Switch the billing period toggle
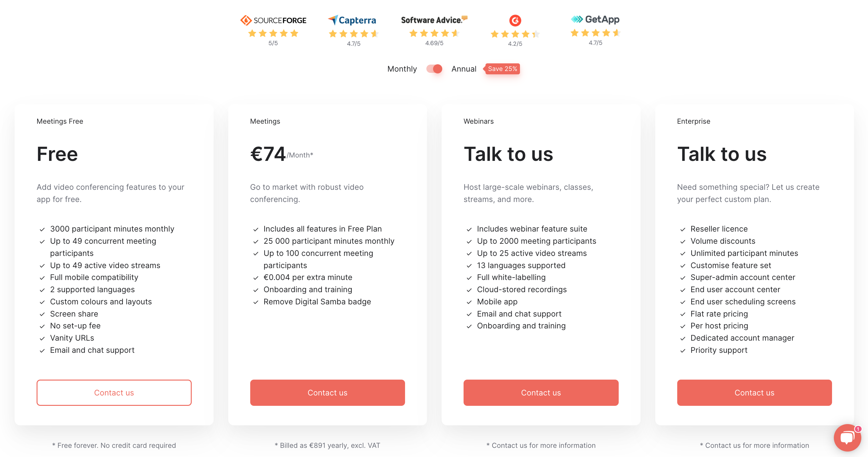Image resolution: width=868 pixels, height=457 pixels. tap(434, 69)
